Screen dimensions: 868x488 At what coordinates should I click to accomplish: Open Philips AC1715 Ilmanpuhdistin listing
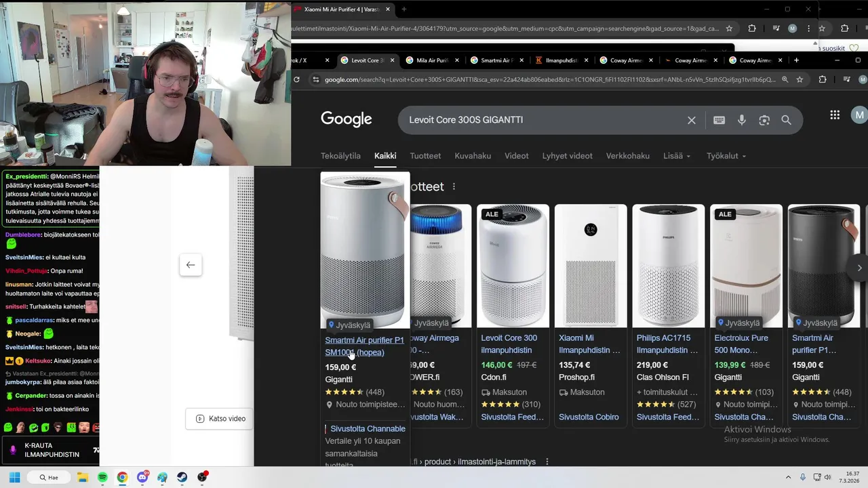667,344
